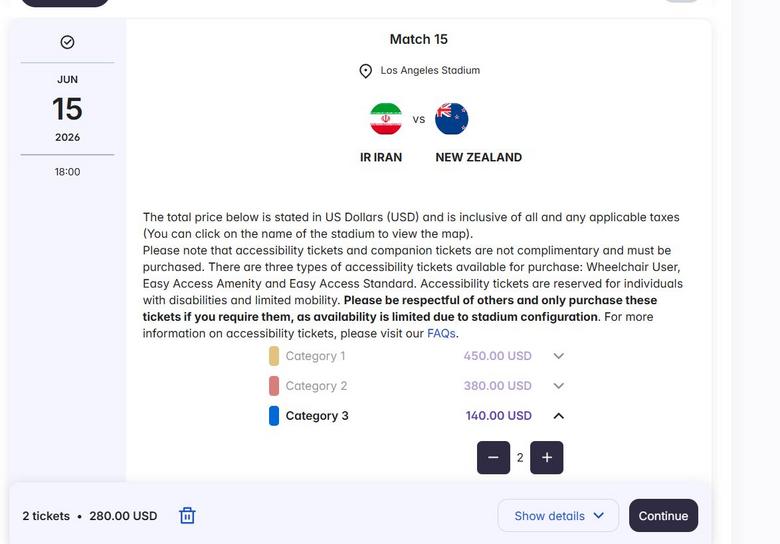
Task: Click the New Zealand flag icon
Action: [x=452, y=119]
